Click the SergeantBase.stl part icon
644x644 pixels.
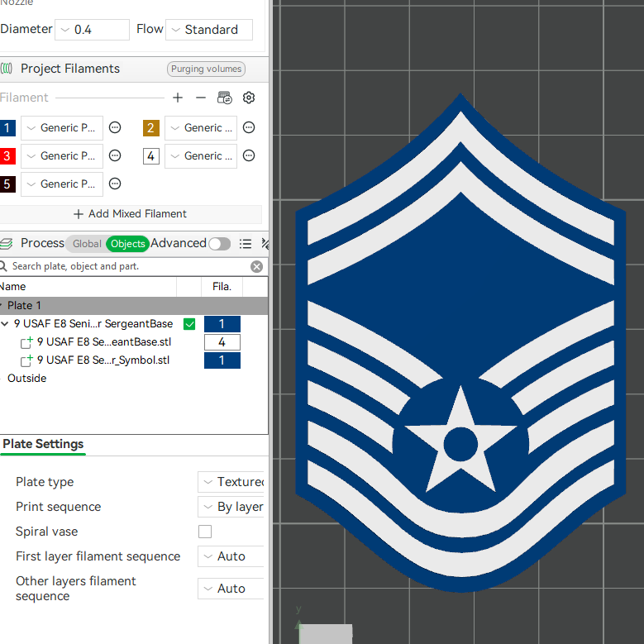point(26,342)
